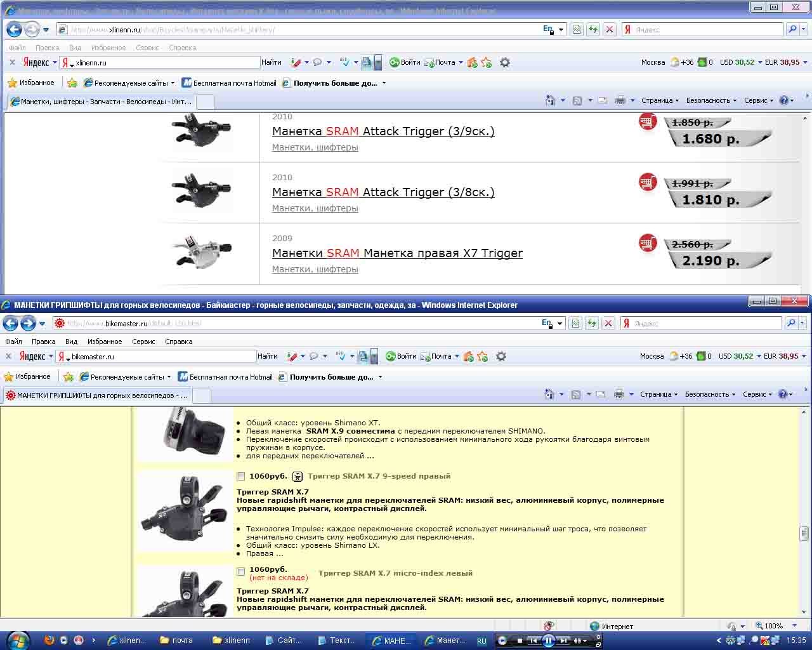Open address bar dropdown in bikemaster window
Viewport: 812px width, 650px height.
[560, 323]
